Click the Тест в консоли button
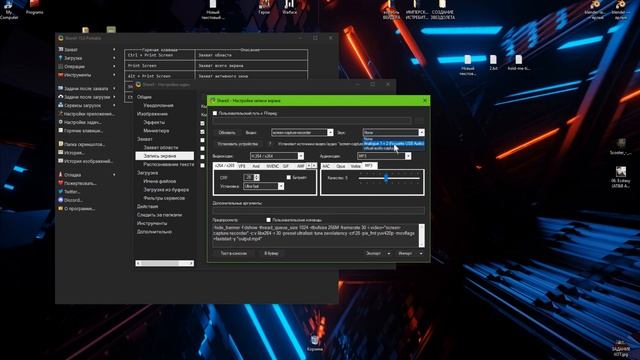The width and height of the screenshot is (640, 360). pos(234,253)
